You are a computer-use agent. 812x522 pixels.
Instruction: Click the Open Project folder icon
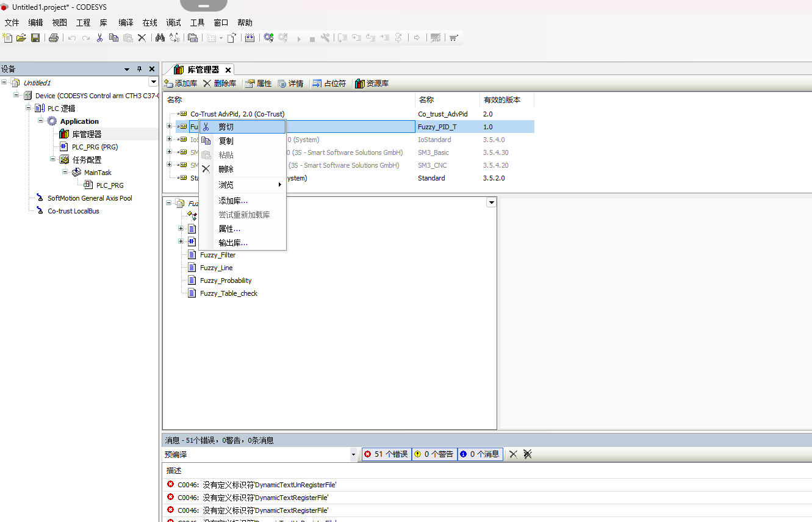(x=21, y=38)
